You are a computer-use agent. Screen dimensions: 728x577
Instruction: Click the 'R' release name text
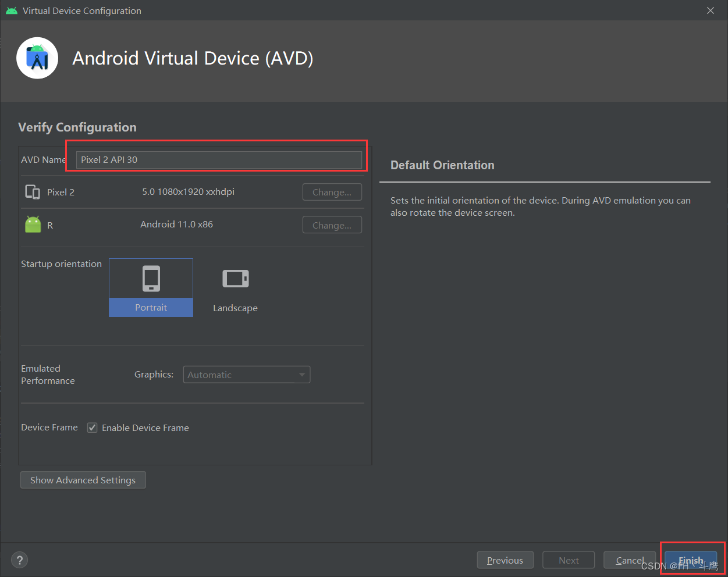[x=50, y=225]
